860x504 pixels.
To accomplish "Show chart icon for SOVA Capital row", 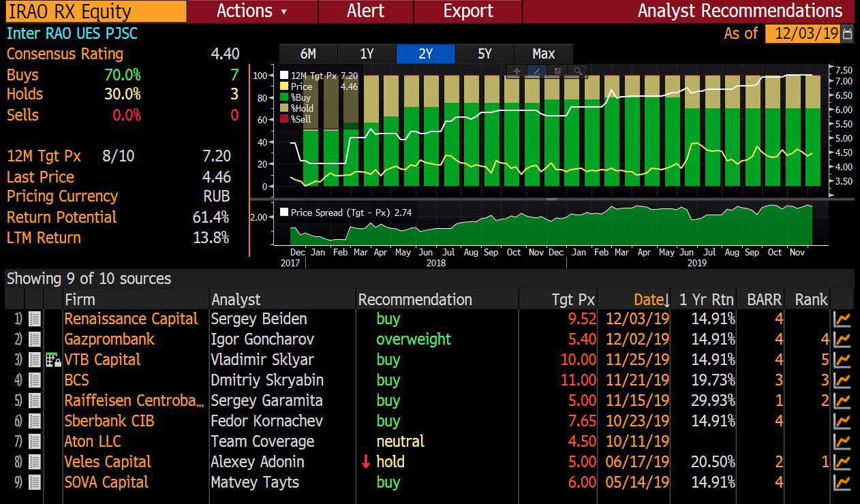I will click(x=843, y=482).
